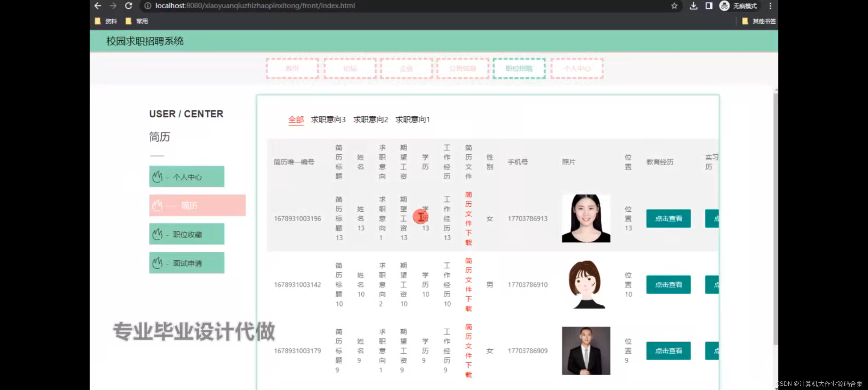868x390 pixels.
Task: Click the 教育经历 column header
Action: point(660,162)
